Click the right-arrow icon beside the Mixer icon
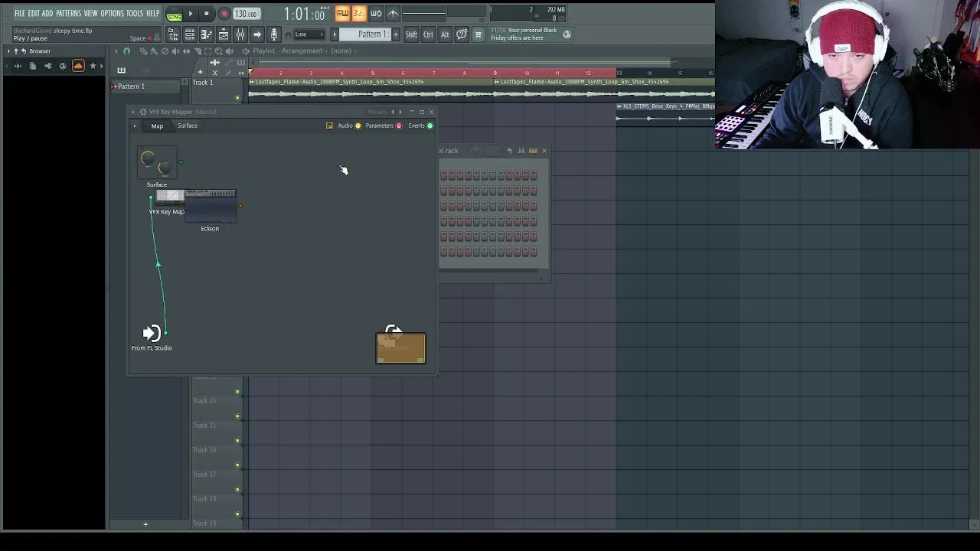This screenshot has height=551, width=980. (x=257, y=34)
